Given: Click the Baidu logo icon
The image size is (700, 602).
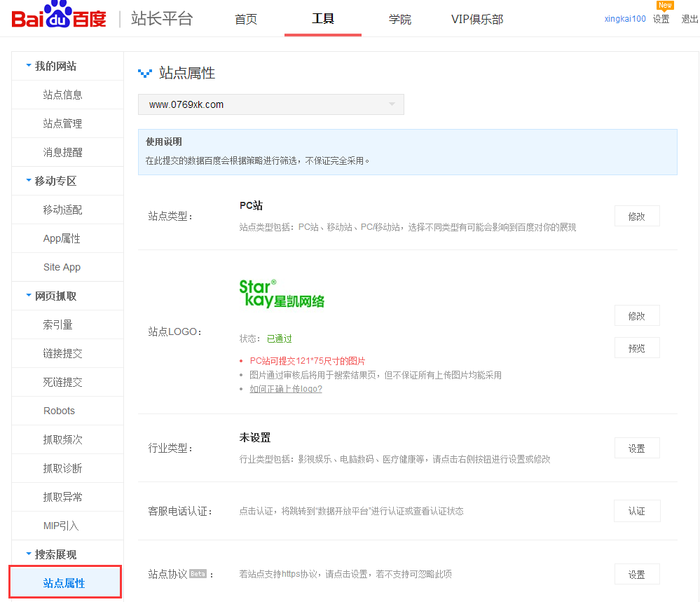Looking at the screenshot, I should click(59, 18).
